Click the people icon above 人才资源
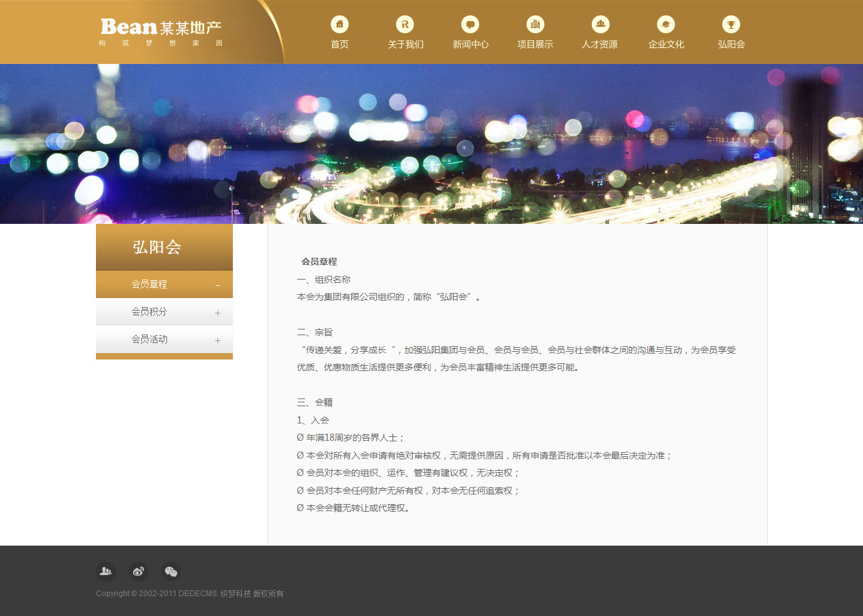The width and height of the screenshot is (863, 616). 600,24
